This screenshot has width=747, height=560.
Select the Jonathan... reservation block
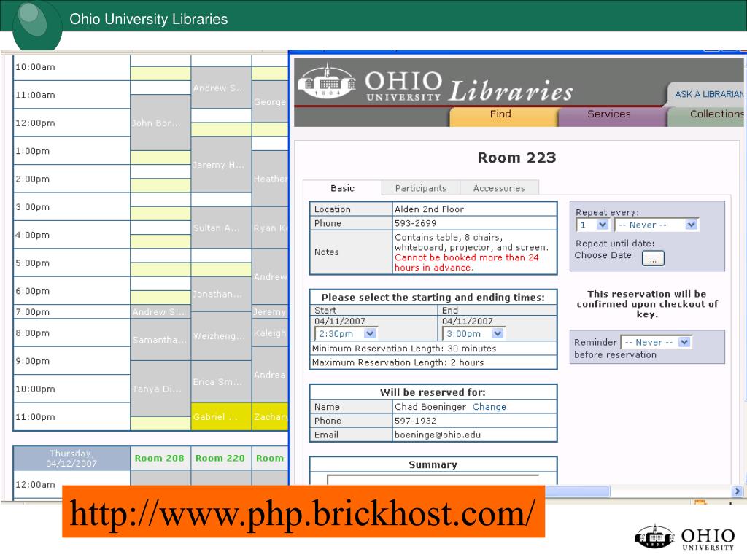point(221,294)
